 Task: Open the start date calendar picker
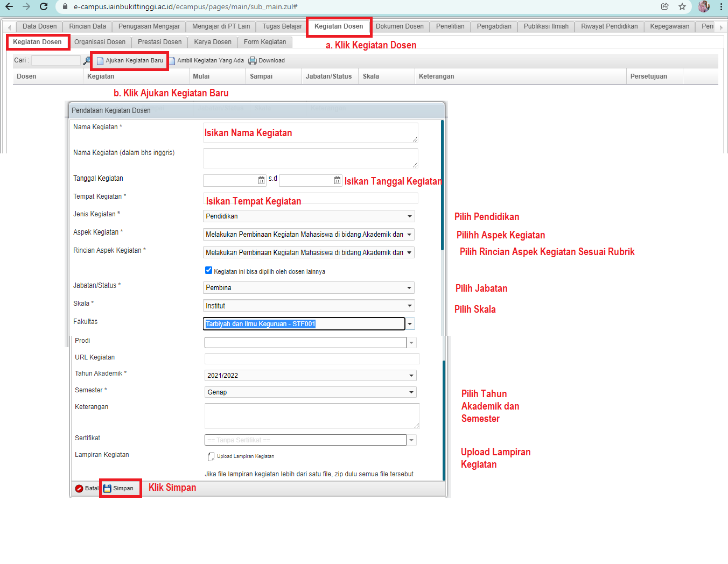[x=261, y=180]
